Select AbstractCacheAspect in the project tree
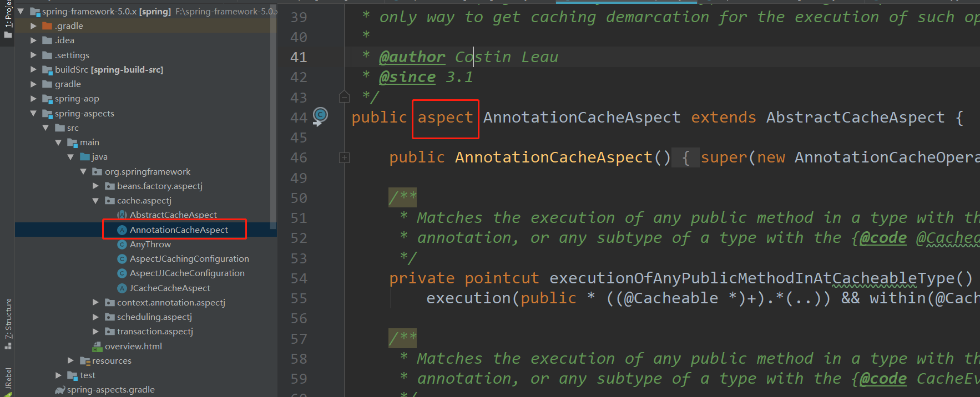This screenshot has width=980, height=397. coord(173,215)
